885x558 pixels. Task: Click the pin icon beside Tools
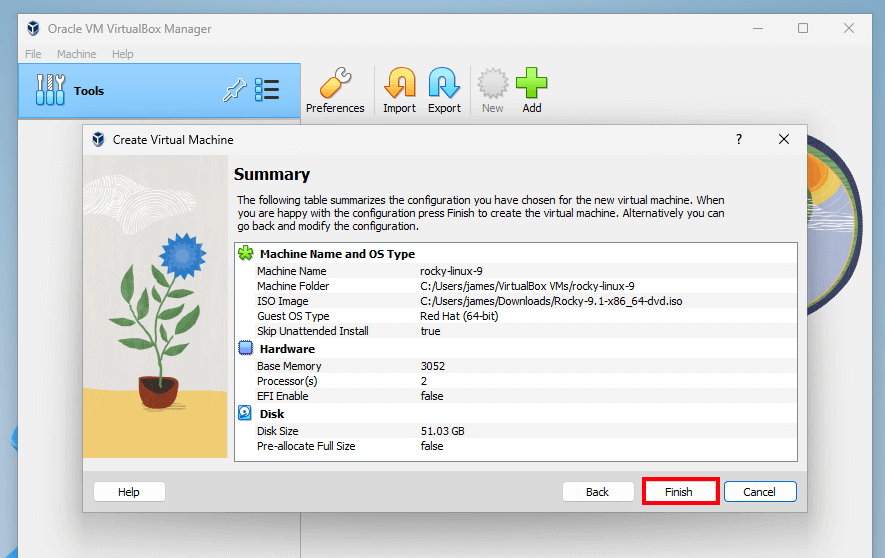tap(235, 90)
